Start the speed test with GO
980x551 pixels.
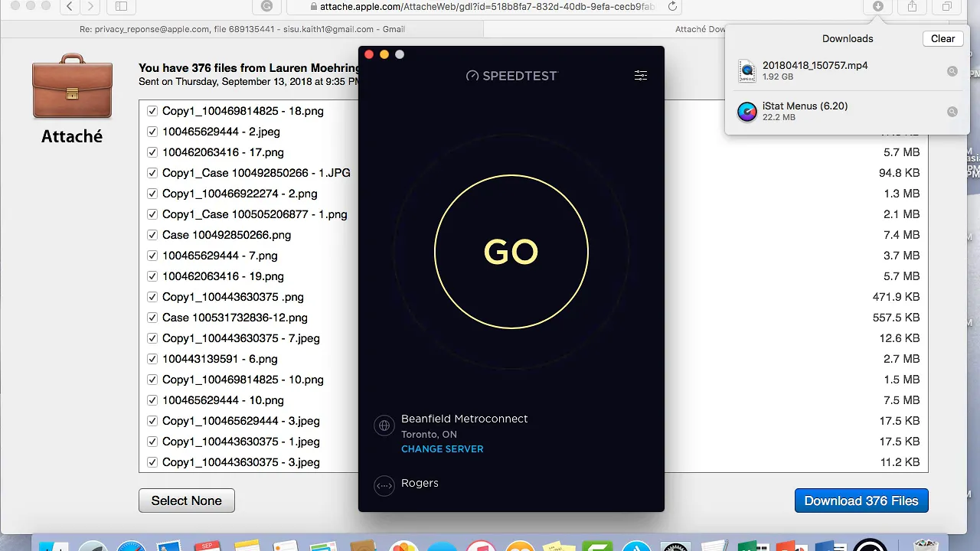pos(511,252)
